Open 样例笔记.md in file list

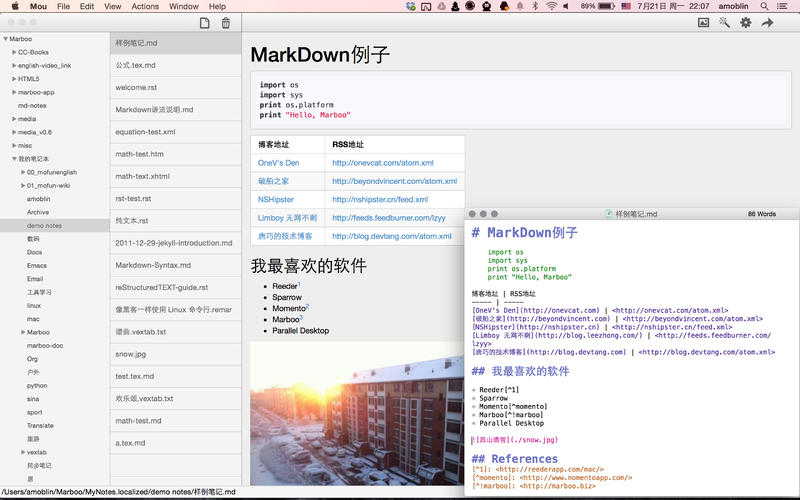[176, 43]
